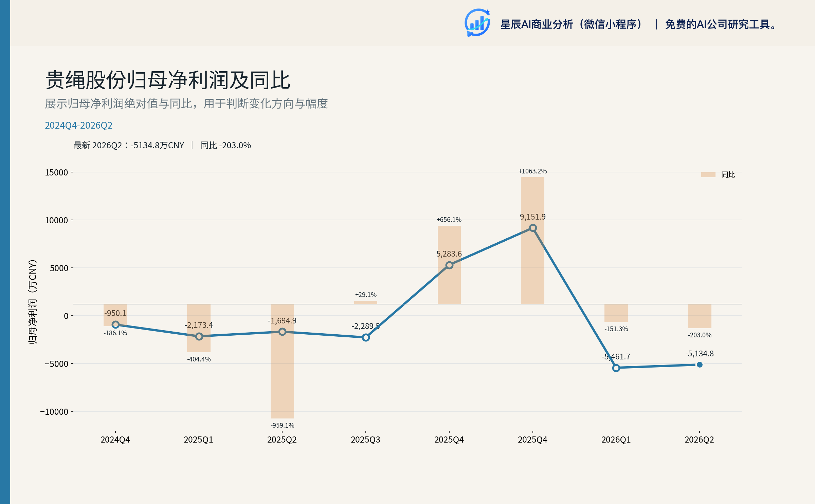Click the line data point labeled -5,461.7

click(616, 368)
